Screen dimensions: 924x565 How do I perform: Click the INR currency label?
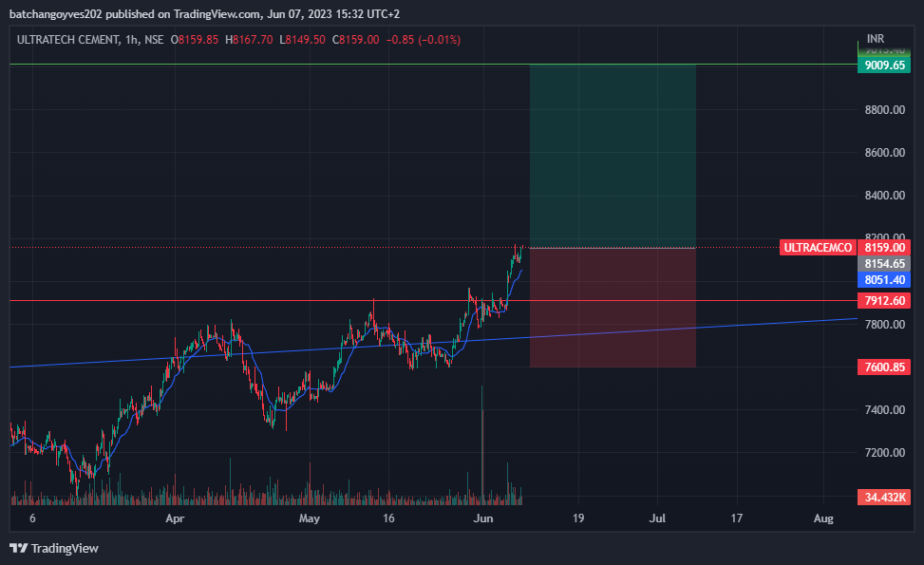pos(875,39)
